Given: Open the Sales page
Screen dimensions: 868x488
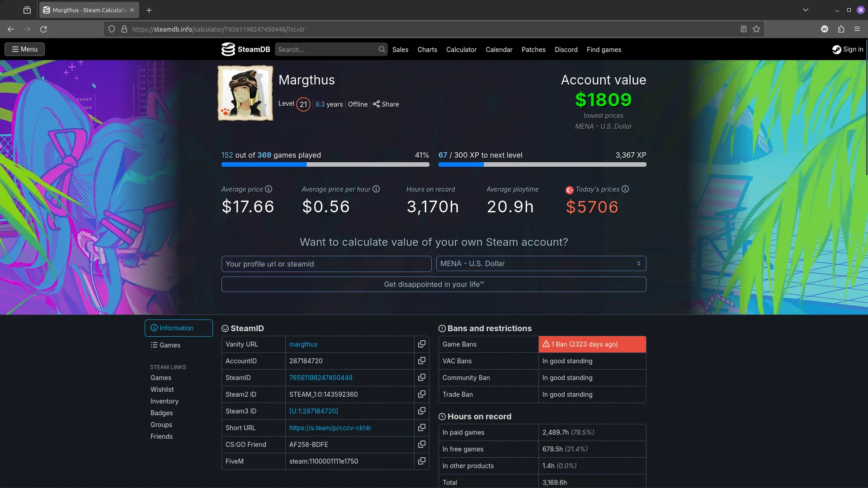Looking at the screenshot, I should 400,49.
